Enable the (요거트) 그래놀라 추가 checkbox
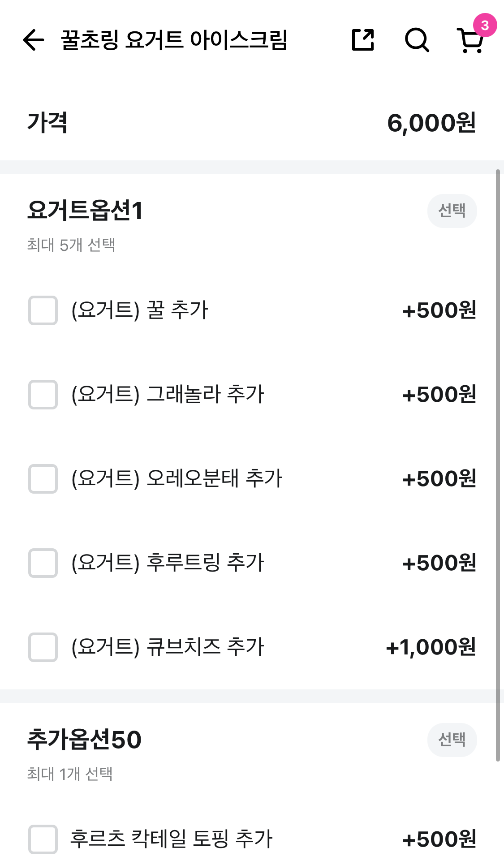 click(x=43, y=395)
